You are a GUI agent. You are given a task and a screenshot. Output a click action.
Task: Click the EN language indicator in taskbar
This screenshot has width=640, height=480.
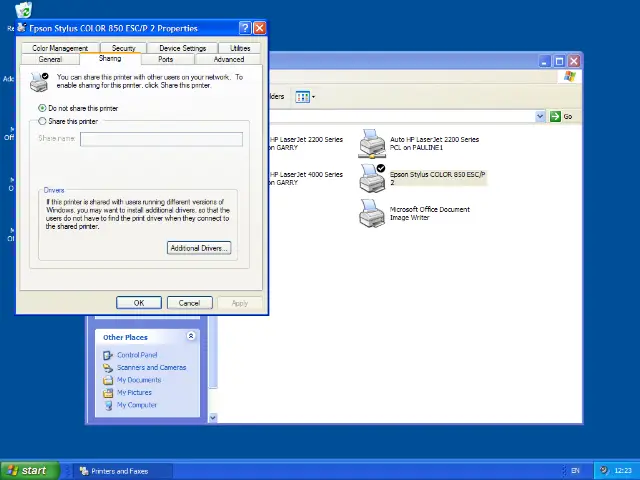pyautogui.click(x=575, y=471)
